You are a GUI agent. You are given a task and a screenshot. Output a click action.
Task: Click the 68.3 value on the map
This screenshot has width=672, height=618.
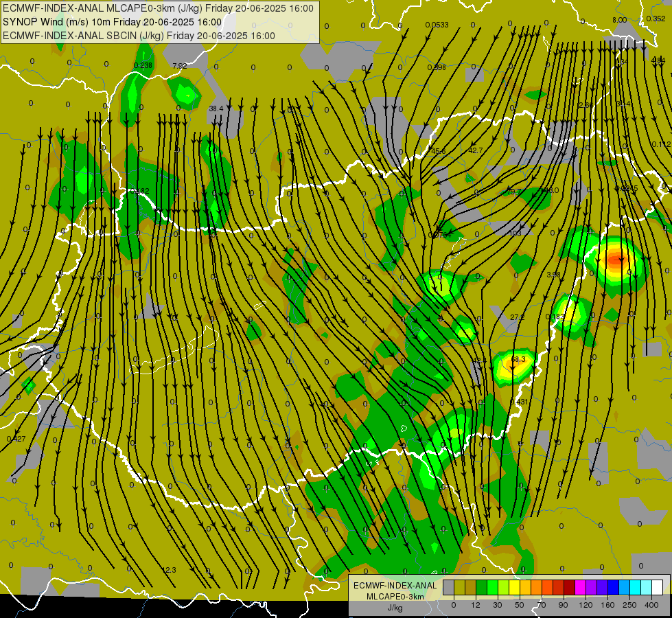click(x=518, y=359)
